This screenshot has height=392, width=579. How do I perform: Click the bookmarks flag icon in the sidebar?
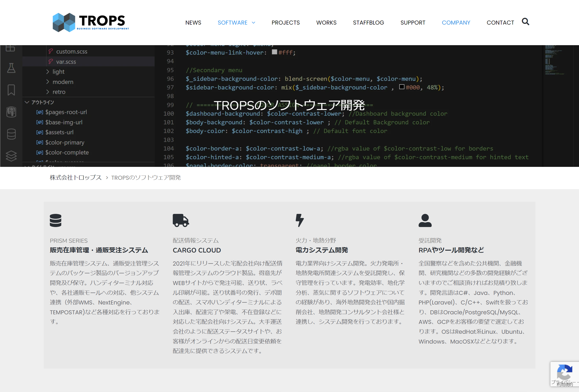[11, 90]
